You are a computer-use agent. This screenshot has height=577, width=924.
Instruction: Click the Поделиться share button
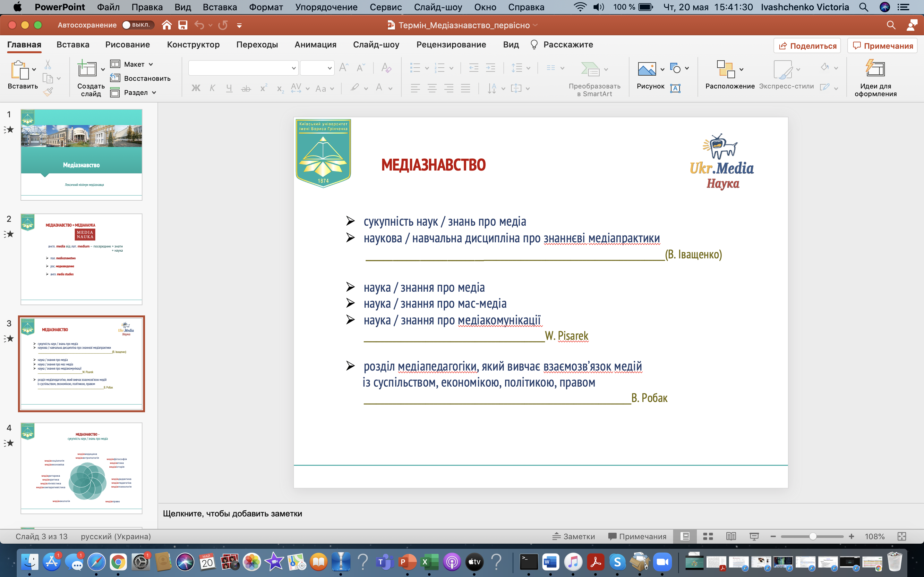[807, 46]
